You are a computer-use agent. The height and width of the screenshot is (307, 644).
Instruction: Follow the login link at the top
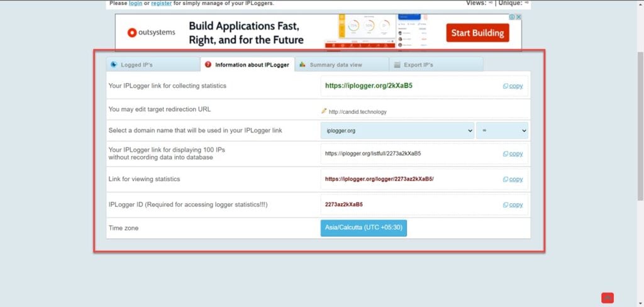(136, 3)
